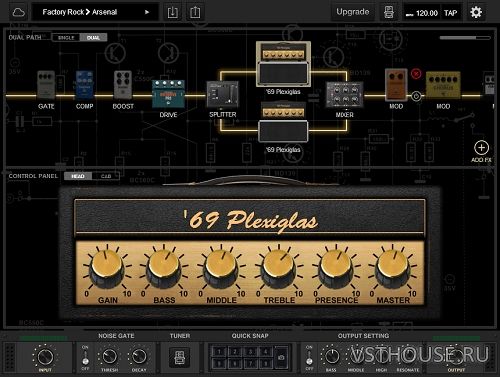Click the amp PRESENCE knob
Screen dimensions: 500x377
point(336,269)
